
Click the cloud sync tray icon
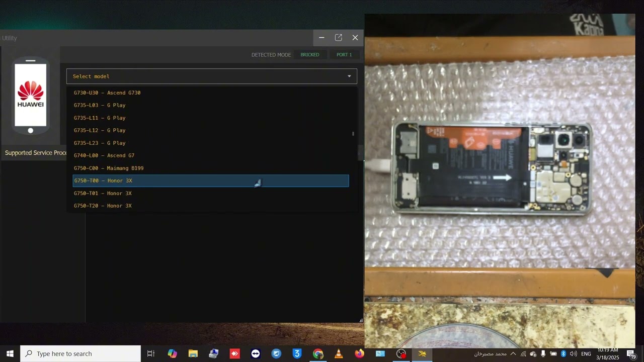coord(533,353)
